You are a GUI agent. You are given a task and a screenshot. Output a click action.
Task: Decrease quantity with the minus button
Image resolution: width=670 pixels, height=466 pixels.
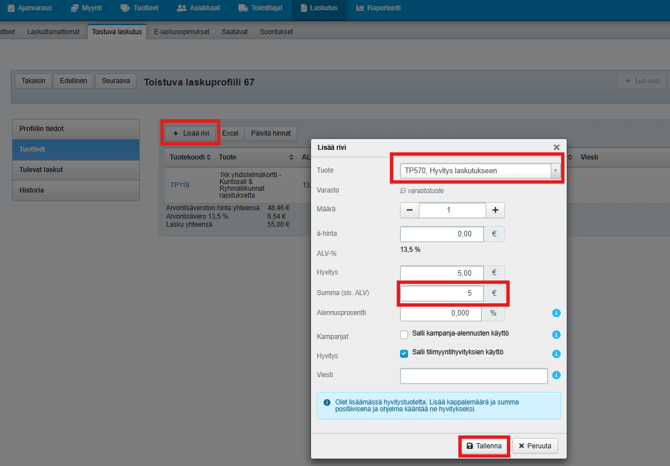[x=410, y=210]
